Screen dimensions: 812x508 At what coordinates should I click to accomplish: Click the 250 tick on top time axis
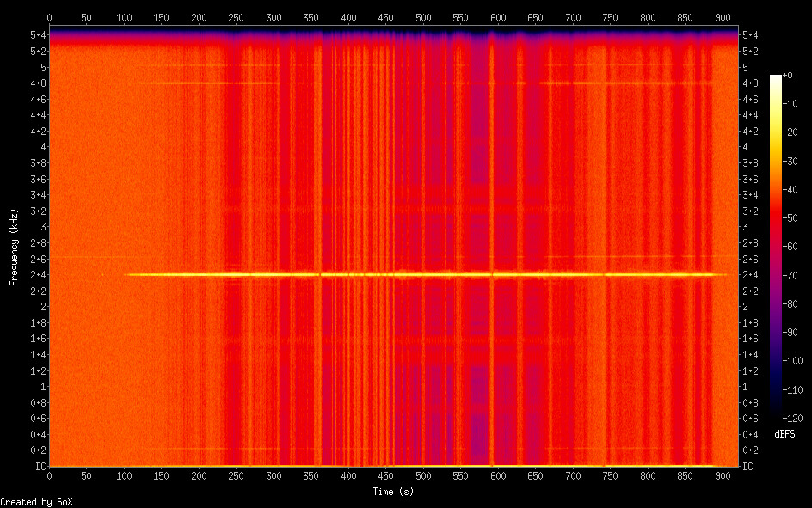click(237, 17)
